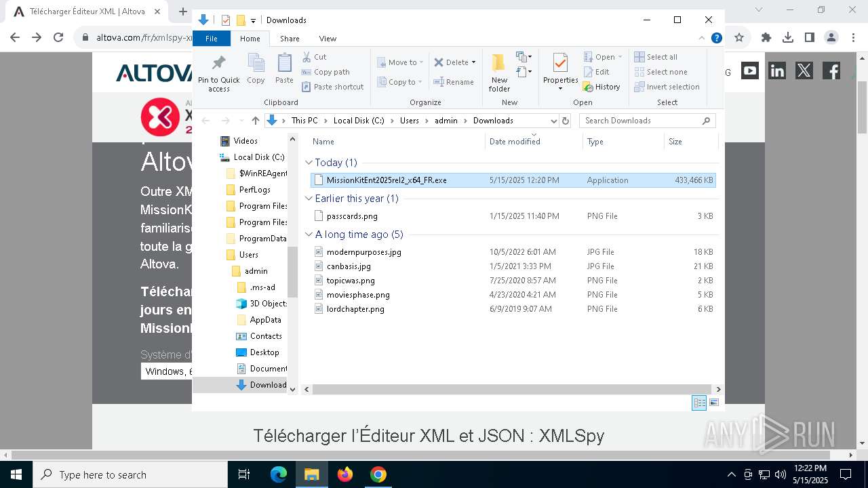Click Select all in ribbon
This screenshot has width=868, height=488.
[656, 57]
